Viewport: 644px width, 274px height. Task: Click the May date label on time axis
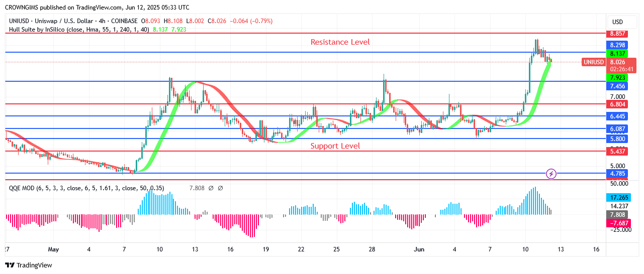coord(54,249)
